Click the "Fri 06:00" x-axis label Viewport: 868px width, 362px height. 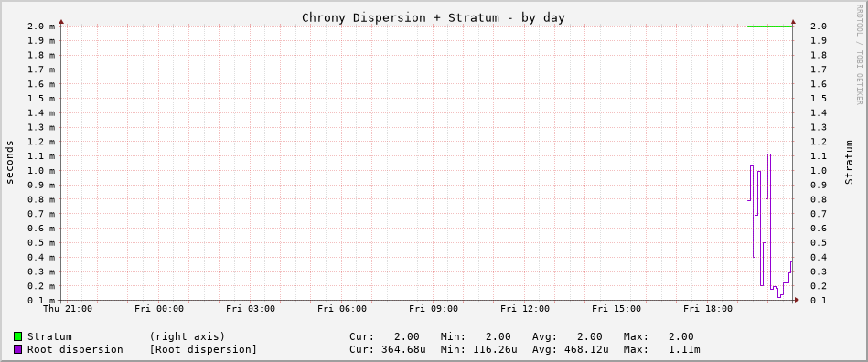click(x=341, y=309)
